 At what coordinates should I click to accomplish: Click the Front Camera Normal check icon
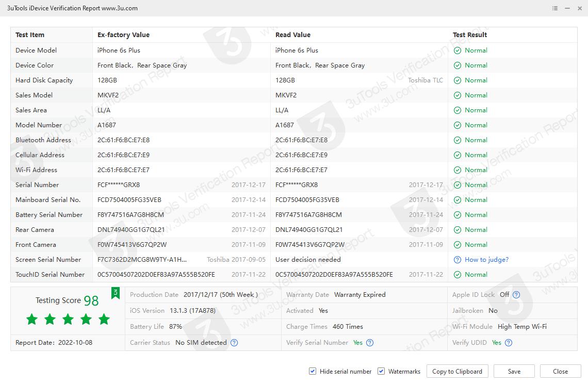tap(458, 245)
